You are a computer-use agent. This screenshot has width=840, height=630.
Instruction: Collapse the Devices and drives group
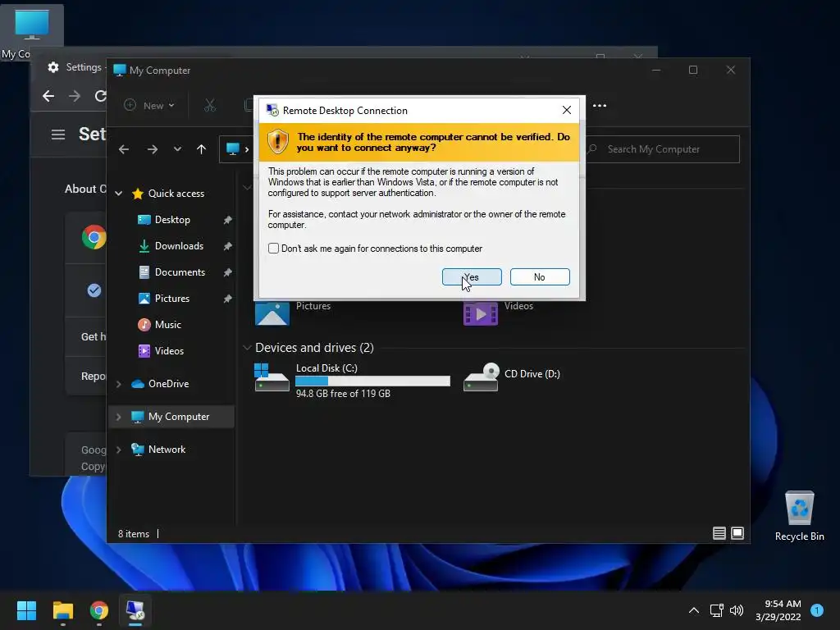(x=247, y=348)
